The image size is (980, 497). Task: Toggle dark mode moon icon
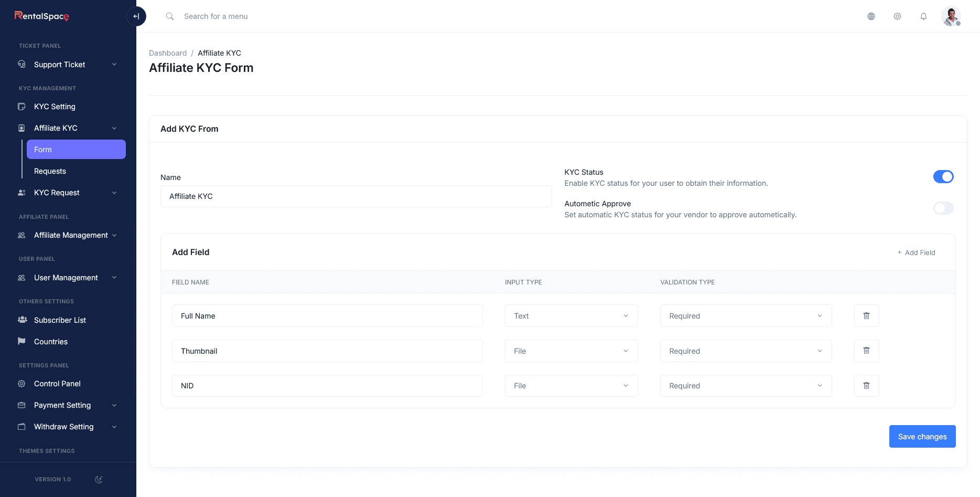pyautogui.click(x=99, y=479)
